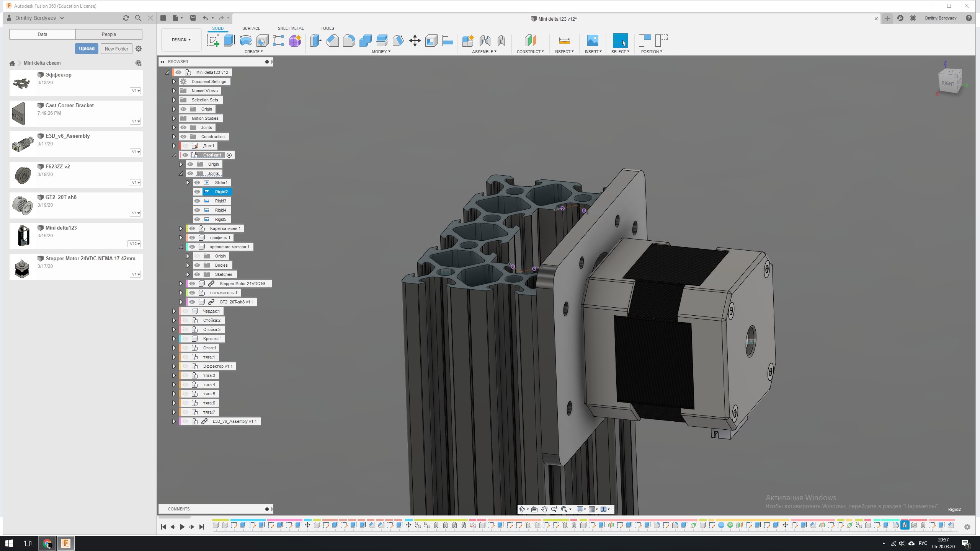
Task: Click the Insert Decal icon
Action: point(593,41)
